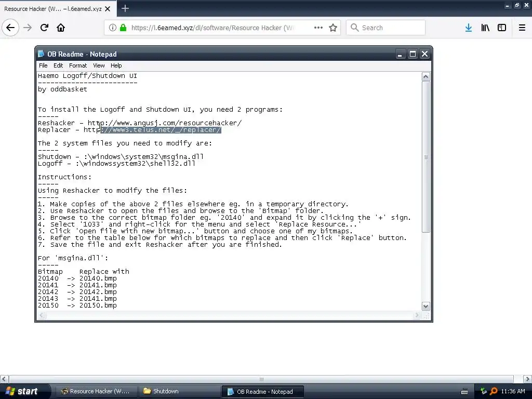
Task: Click the green padlock security icon
Action: click(x=123, y=28)
